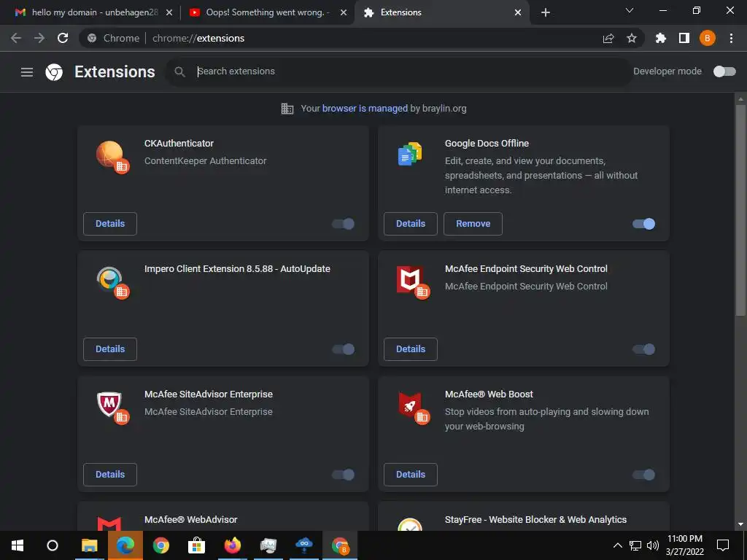Show hidden system tray icons chevron
Screen dimensions: 747x560
[x=617, y=545]
